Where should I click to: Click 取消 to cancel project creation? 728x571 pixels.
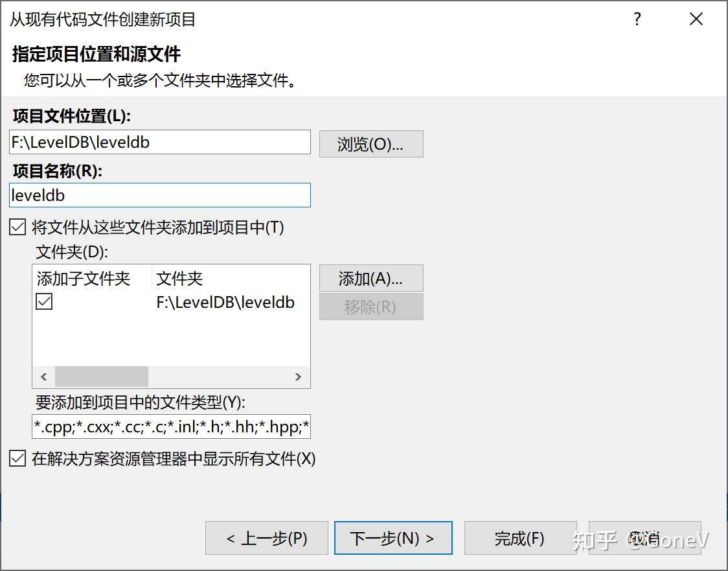(645, 538)
